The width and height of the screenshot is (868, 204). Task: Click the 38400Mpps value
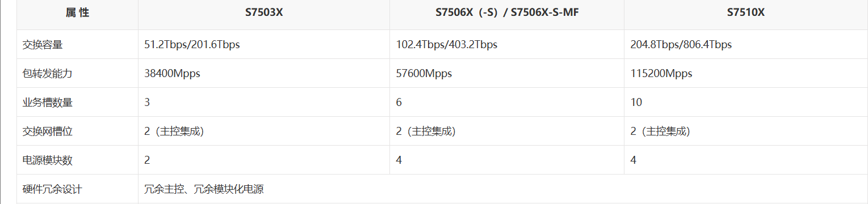[x=172, y=73]
